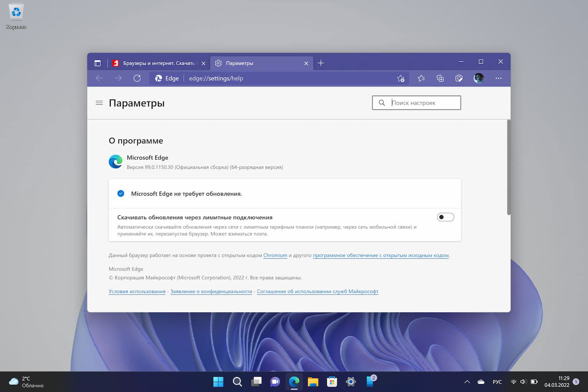Open the user profile avatar
Image resolution: width=588 pixels, height=392 pixels.
479,78
